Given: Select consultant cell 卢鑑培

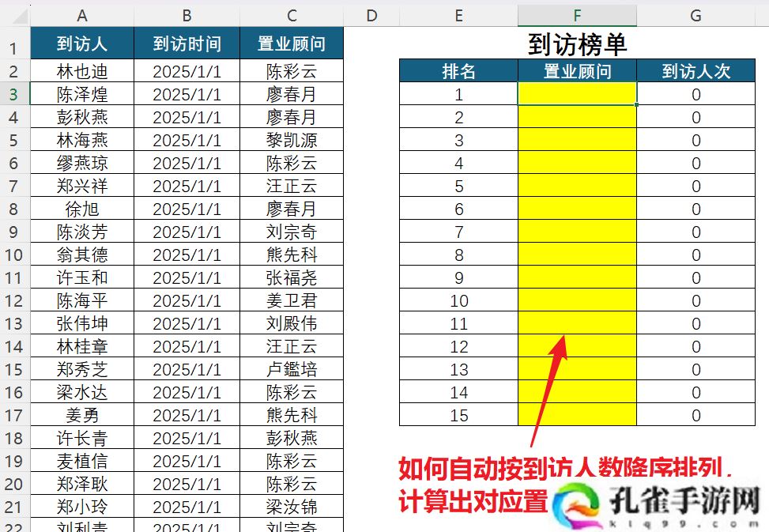Looking at the screenshot, I should [292, 369].
